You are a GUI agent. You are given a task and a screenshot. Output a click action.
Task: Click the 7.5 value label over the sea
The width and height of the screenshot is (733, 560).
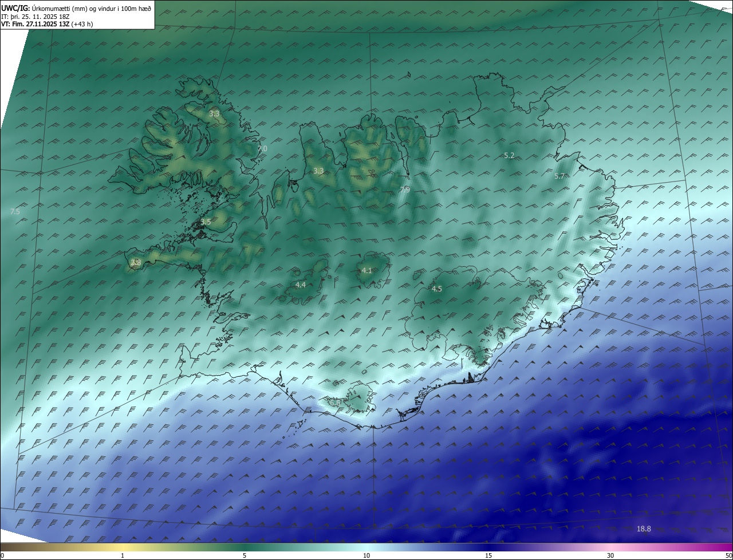15,212
